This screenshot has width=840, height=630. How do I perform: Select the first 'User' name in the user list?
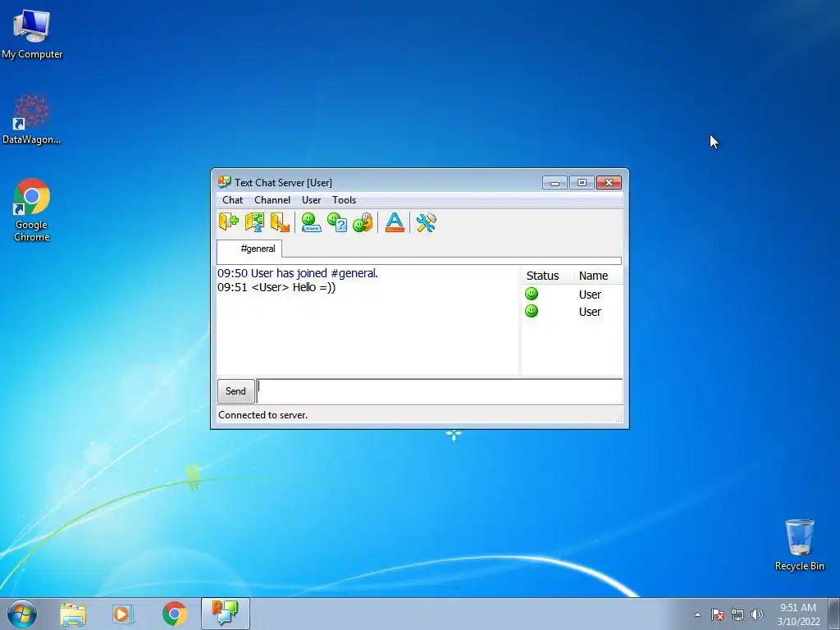590,294
